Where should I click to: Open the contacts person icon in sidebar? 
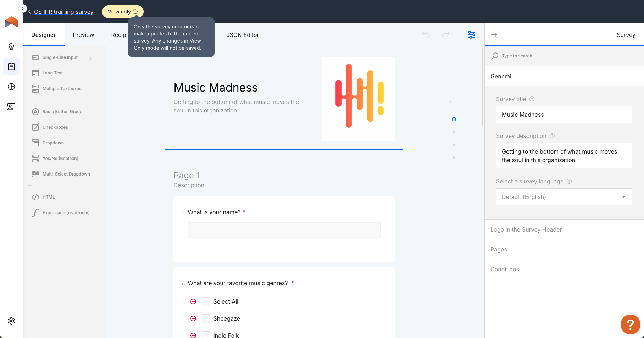(x=11, y=106)
